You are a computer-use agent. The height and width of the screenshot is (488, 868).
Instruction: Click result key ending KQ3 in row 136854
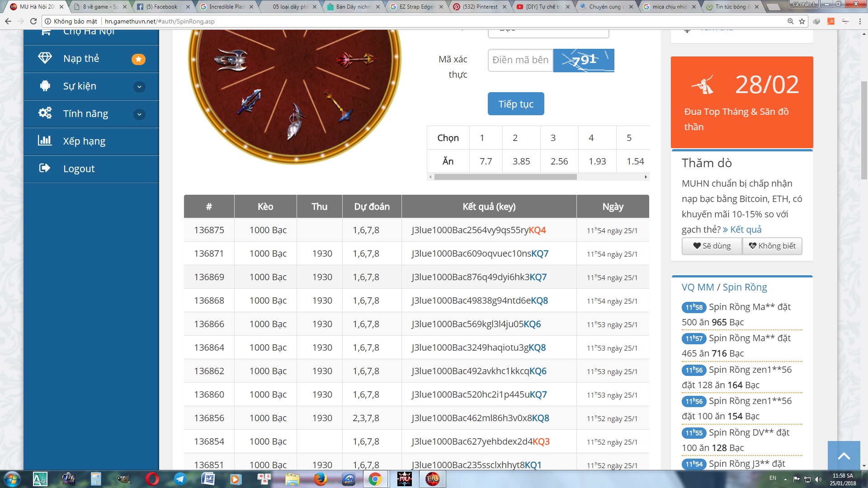pos(480,441)
